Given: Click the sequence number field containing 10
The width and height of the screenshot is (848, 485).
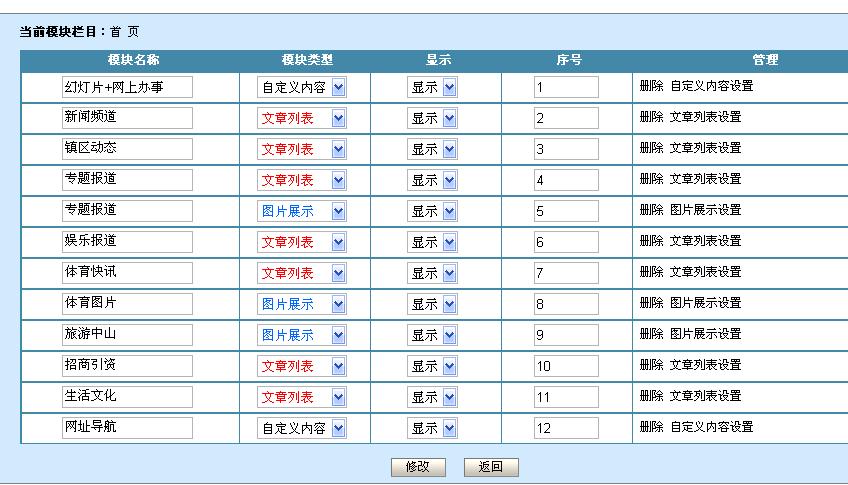Looking at the screenshot, I should tap(566, 366).
